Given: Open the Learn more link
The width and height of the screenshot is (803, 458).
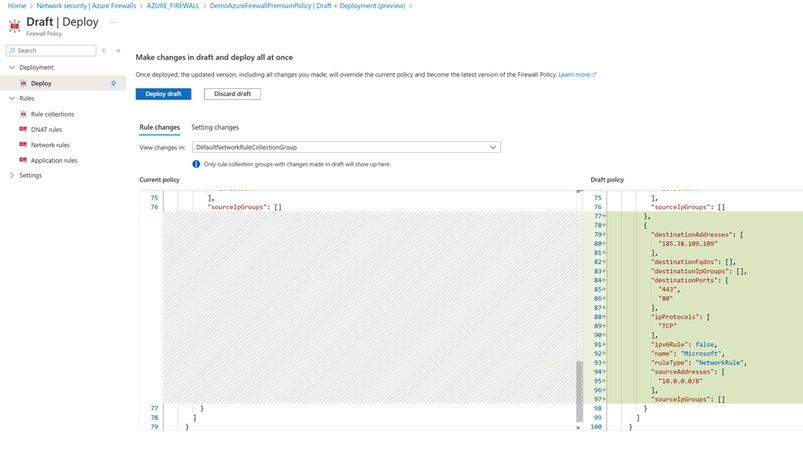Looking at the screenshot, I should point(577,75).
